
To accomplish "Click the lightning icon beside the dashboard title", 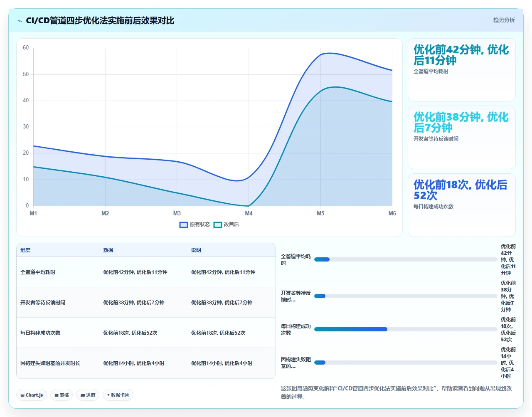I will (20, 21).
